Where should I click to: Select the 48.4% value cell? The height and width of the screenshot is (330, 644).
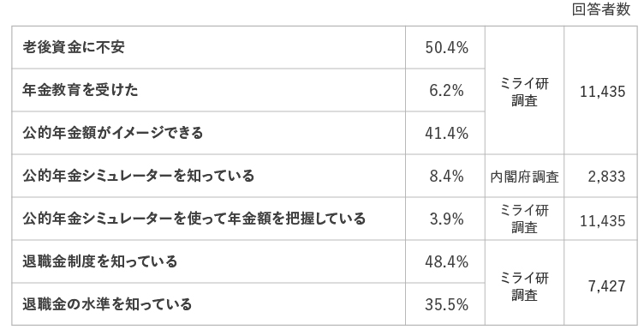[x=445, y=261]
